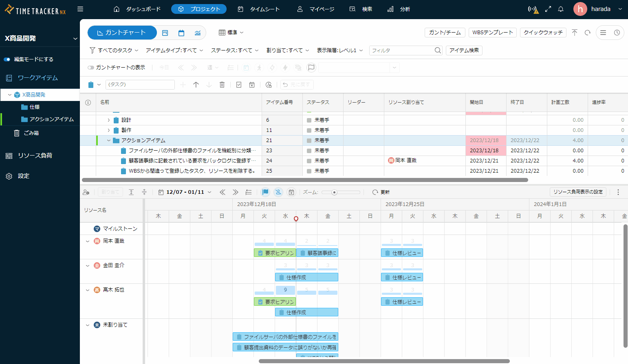
Task: Click the クイックウォッチ button
Action: click(543, 33)
